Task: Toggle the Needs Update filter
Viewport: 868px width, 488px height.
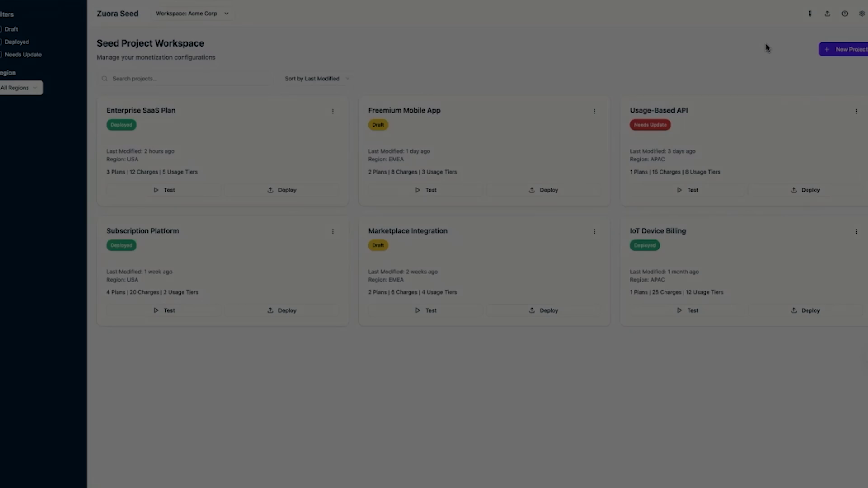Action: coord(1,54)
